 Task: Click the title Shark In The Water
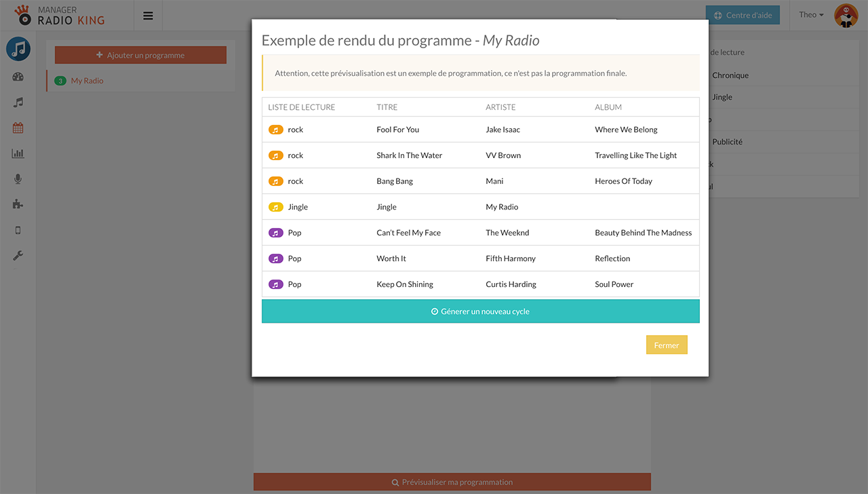[410, 155]
